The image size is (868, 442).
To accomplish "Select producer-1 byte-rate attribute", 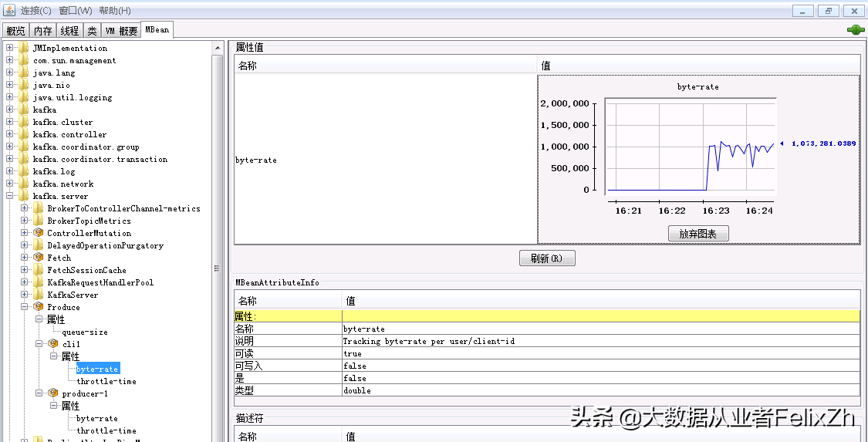I will tap(97, 418).
